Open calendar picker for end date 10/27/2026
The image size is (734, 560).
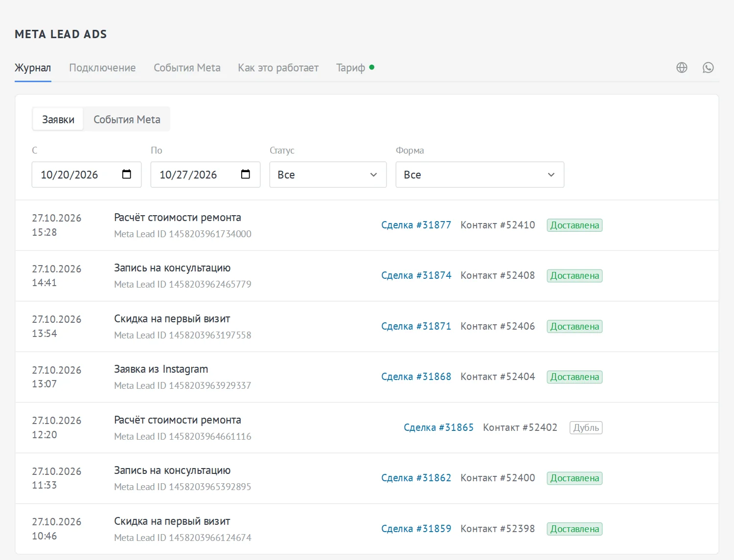click(246, 174)
